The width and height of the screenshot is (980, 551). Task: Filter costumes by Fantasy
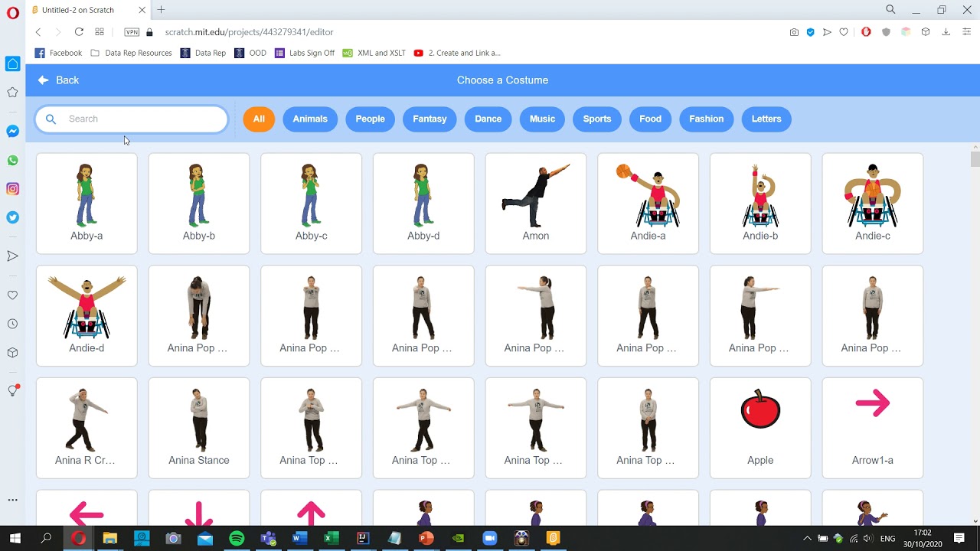(430, 119)
